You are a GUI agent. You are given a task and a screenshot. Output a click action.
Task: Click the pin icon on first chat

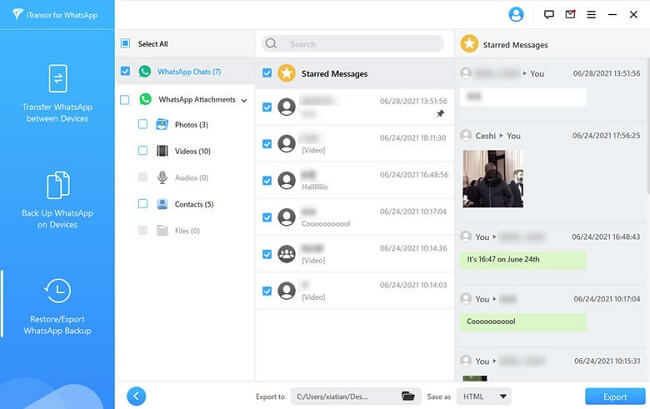(x=440, y=114)
